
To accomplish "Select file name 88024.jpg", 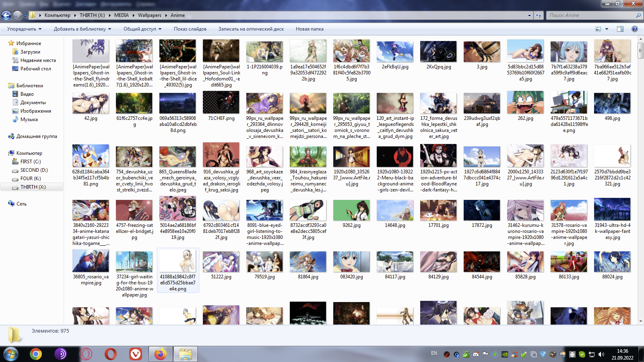I will click(x=612, y=277).
